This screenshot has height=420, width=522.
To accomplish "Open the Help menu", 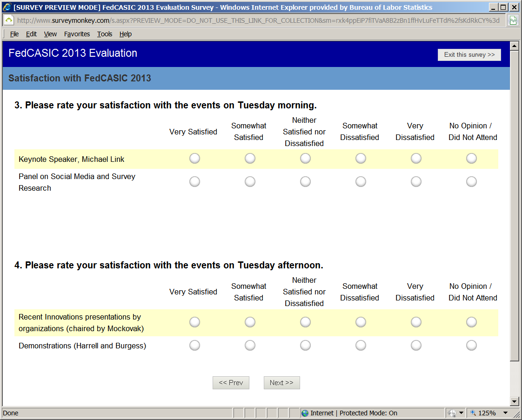I will pyautogui.click(x=126, y=34).
